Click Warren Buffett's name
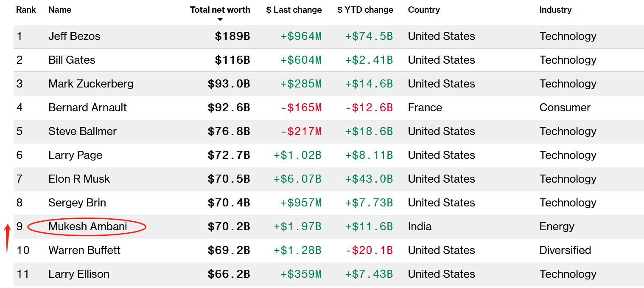This screenshot has width=644, height=288. 84,250
